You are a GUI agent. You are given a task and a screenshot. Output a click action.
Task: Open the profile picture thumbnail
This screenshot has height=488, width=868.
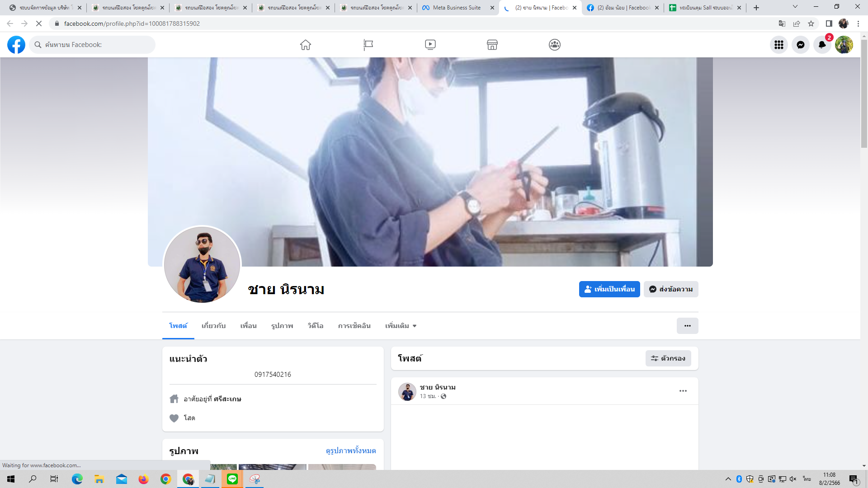click(202, 265)
